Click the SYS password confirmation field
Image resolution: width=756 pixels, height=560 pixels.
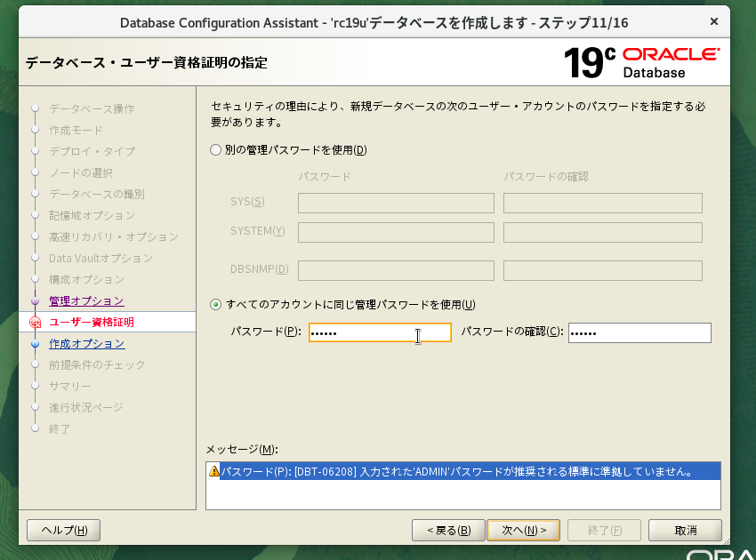(603, 203)
